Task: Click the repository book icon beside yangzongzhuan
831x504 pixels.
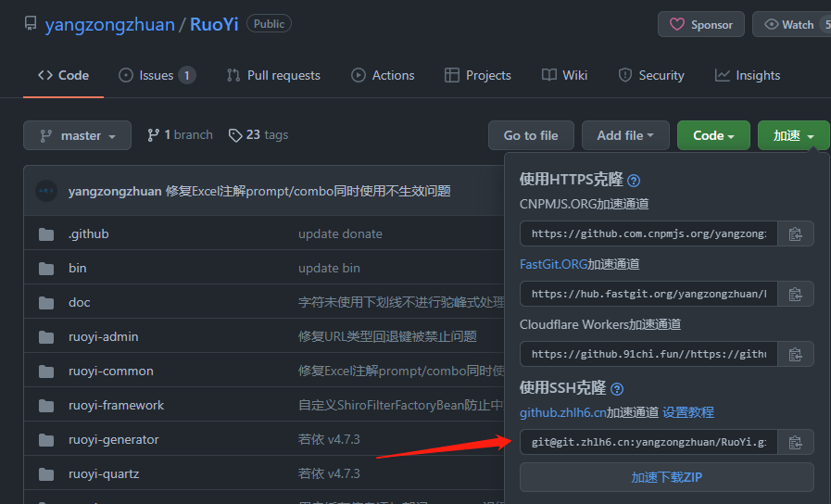Action: point(31,23)
